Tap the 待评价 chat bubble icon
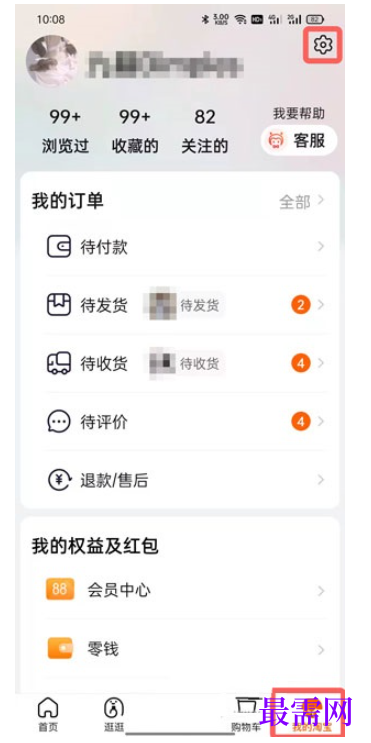The width and height of the screenshot is (371, 743). (59, 421)
